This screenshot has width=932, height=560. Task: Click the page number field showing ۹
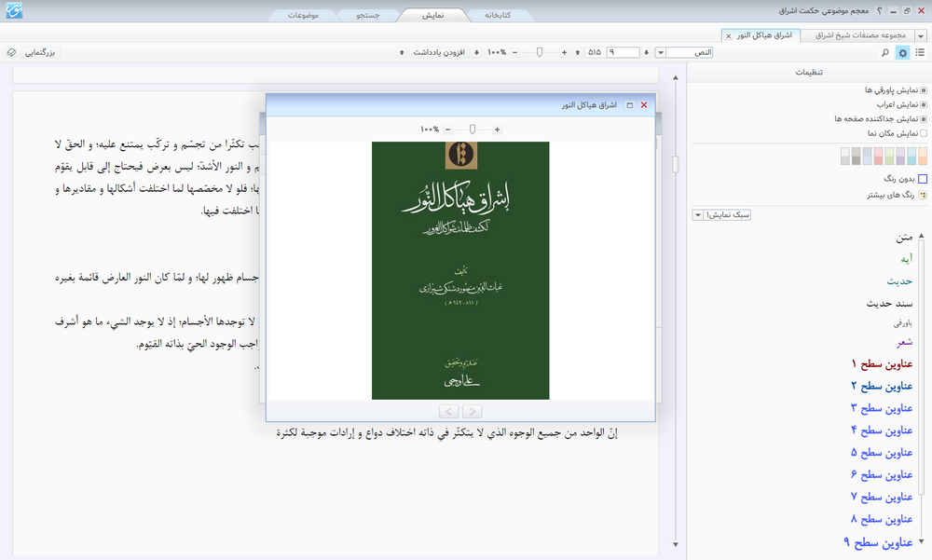point(623,53)
